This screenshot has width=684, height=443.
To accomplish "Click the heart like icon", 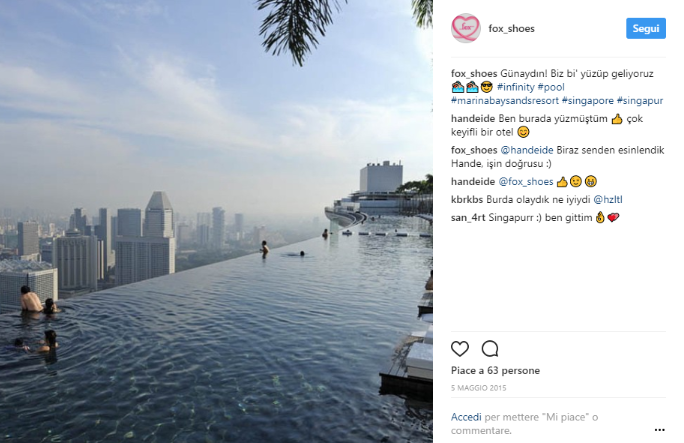I will [x=460, y=349].
